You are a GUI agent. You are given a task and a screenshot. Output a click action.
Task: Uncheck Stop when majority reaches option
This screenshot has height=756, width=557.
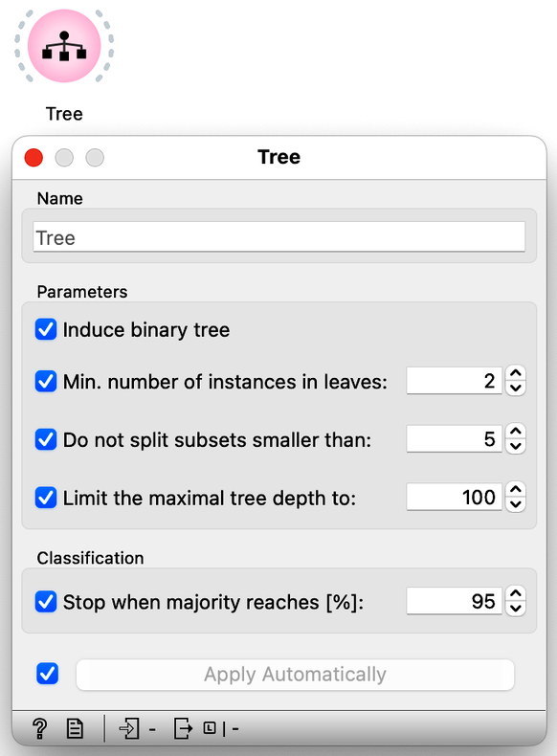coord(46,602)
